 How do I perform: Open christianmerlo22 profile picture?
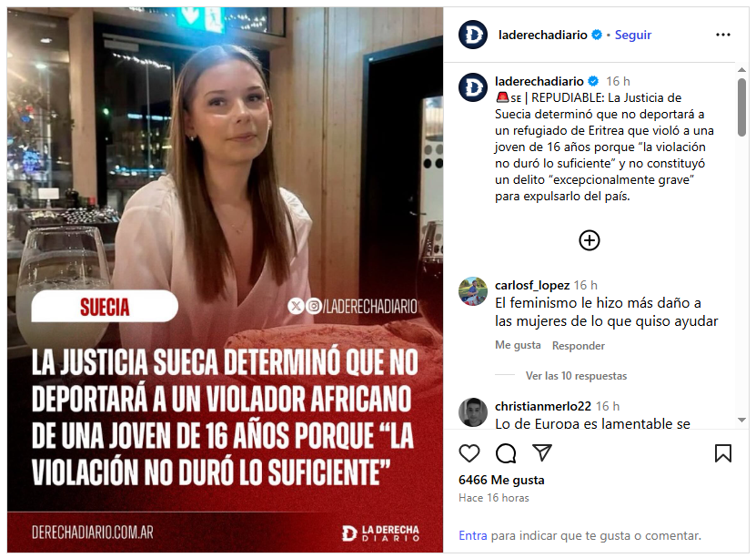472,412
